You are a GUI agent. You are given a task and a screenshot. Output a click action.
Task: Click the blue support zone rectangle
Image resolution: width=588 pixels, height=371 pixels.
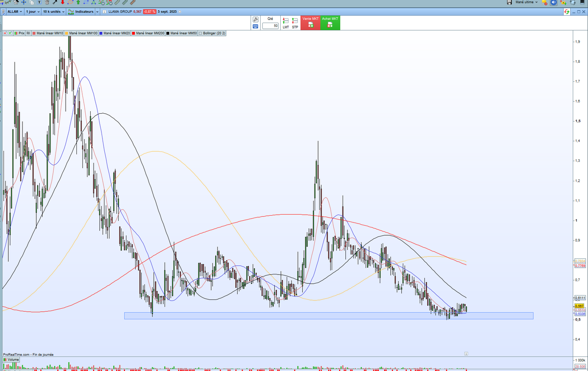(328, 316)
